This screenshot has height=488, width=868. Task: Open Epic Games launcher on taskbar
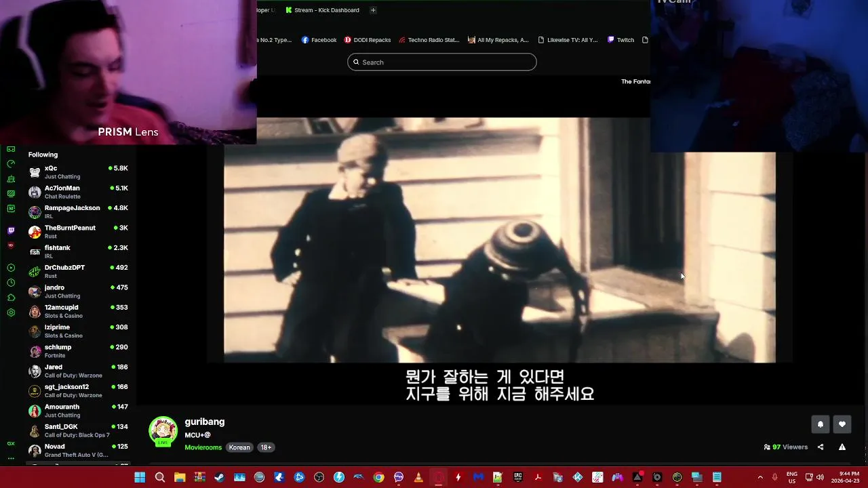[x=518, y=477]
